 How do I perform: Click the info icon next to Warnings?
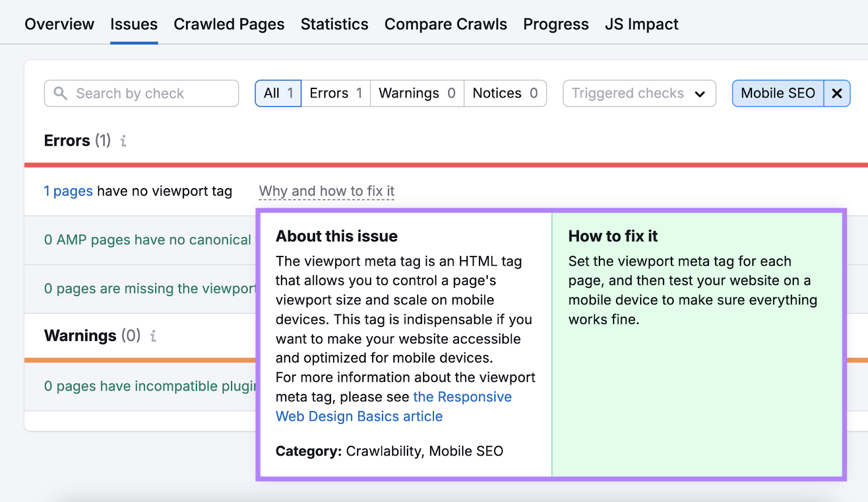[154, 336]
